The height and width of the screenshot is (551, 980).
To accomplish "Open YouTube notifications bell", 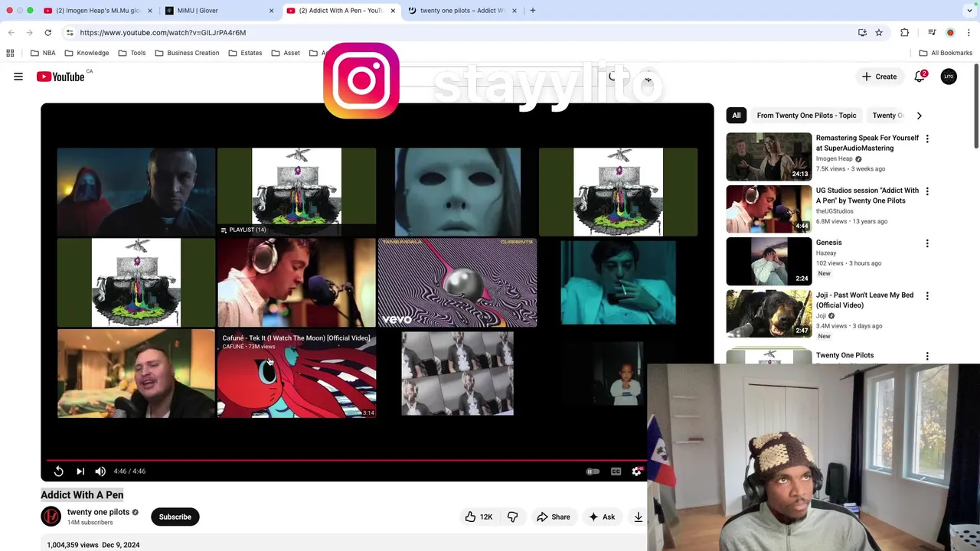I will tap(920, 77).
